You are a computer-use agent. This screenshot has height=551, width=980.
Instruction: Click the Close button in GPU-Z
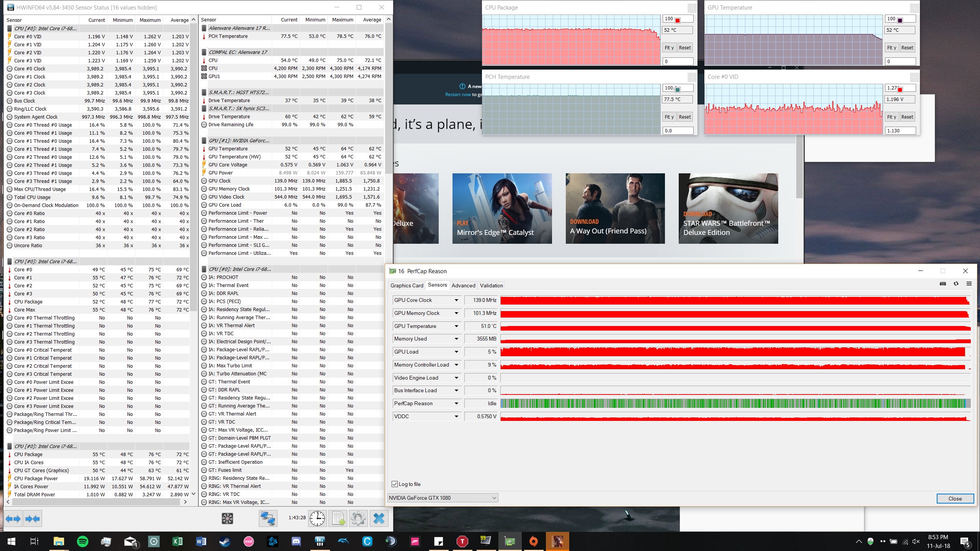click(955, 499)
